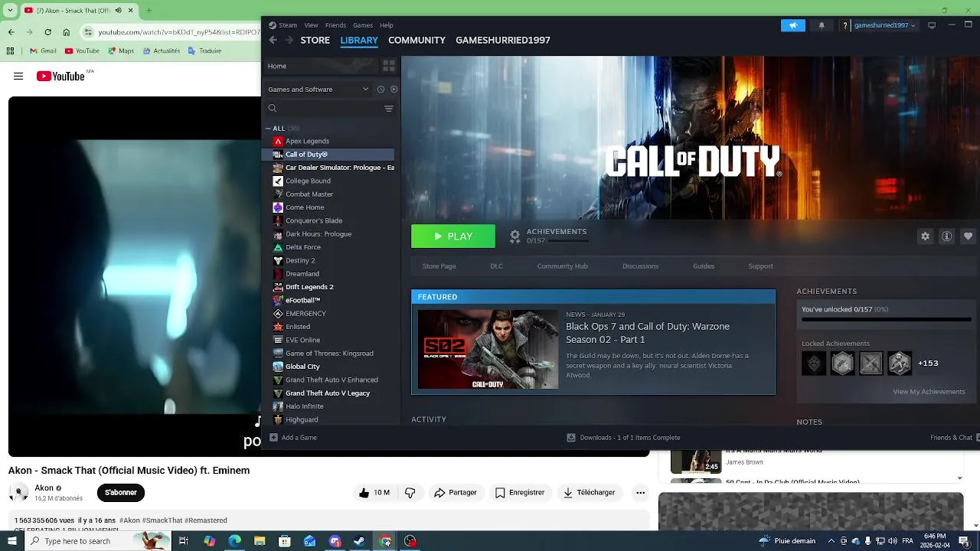Open the View menu in Steam

point(311,25)
